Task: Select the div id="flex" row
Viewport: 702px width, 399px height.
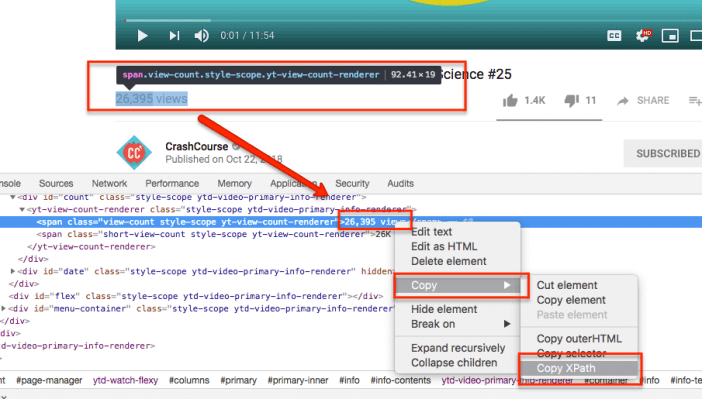Action: click(x=196, y=296)
